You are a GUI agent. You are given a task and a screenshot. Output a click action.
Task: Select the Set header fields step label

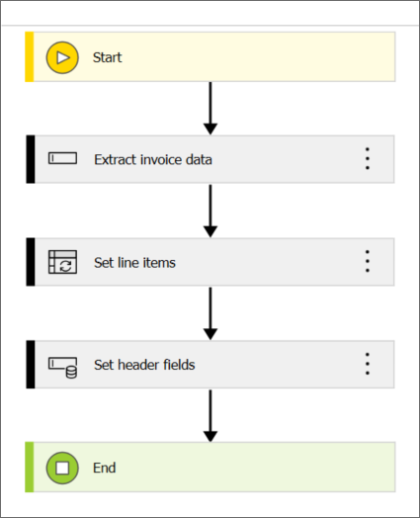(144, 365)
